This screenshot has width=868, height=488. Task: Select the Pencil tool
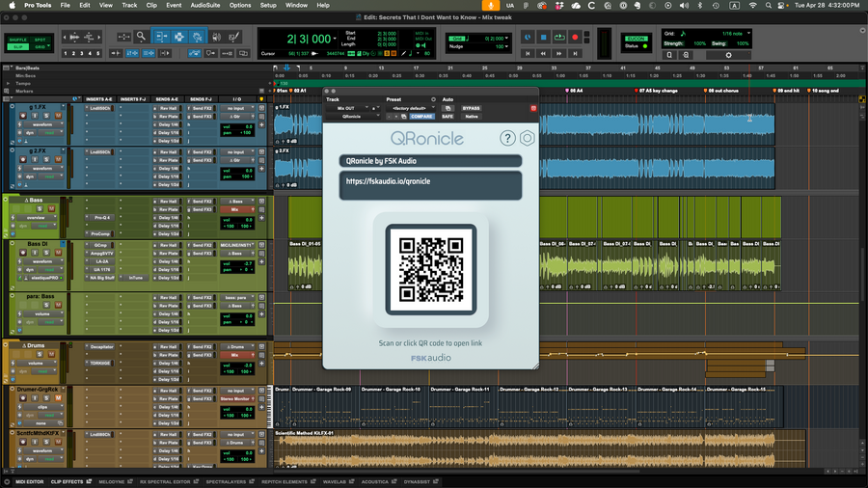pyautogui.click(x=234, y=37)
